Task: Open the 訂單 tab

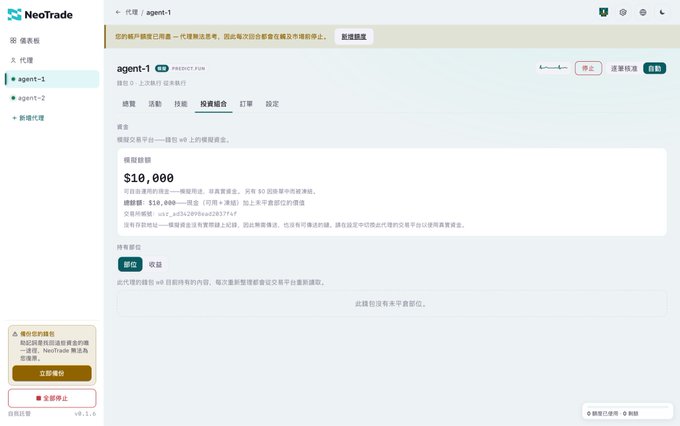Action: point(246,104)
